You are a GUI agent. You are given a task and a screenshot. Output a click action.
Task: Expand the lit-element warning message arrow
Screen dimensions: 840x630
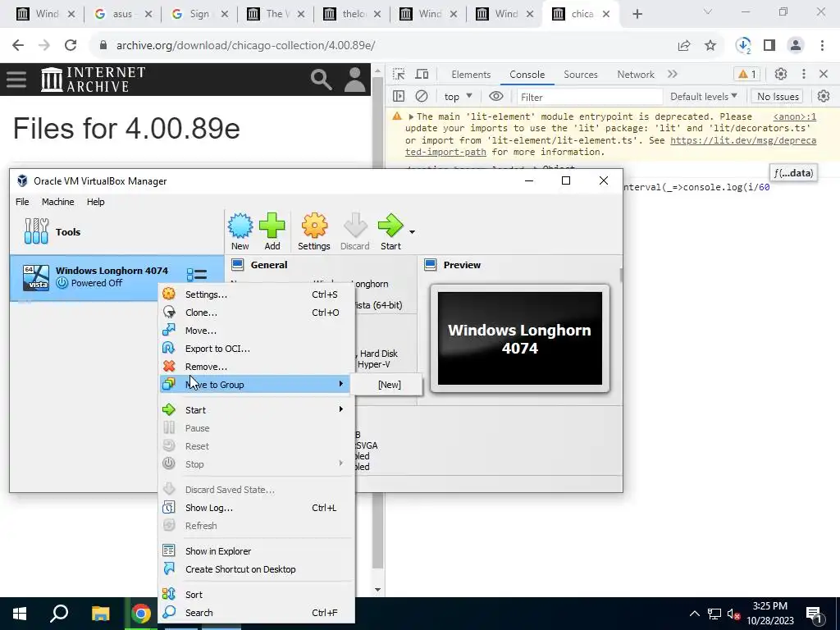pos(411,116)
